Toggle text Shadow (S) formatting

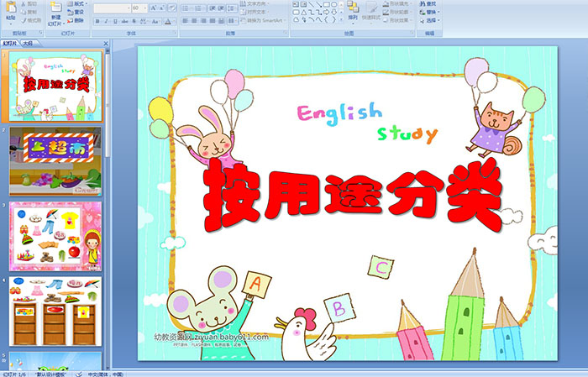pos(134,21)
